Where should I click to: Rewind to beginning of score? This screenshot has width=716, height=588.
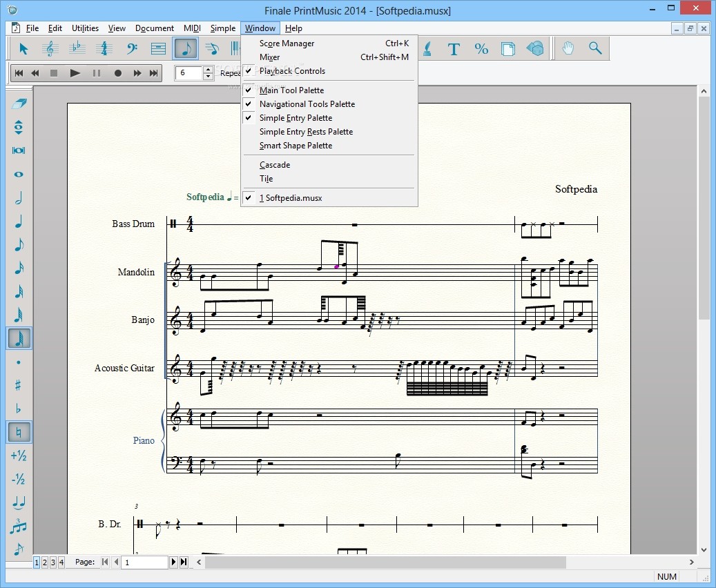click(19, 73)
